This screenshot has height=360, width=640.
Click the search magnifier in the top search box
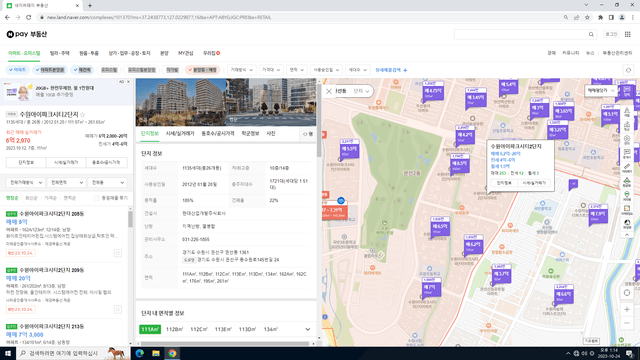[591, 34]
